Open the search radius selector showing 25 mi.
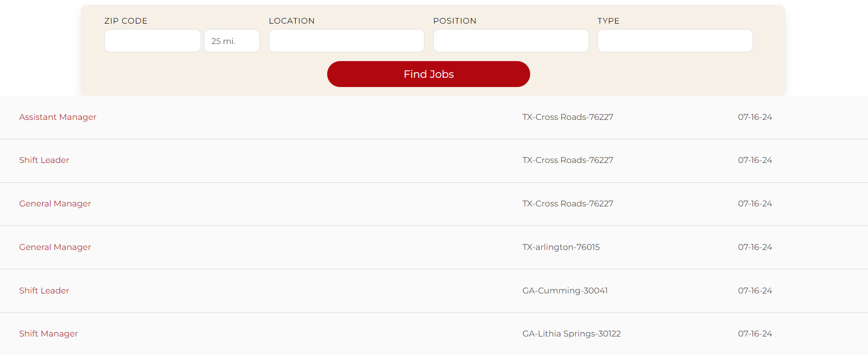The width and height of the screenshot is (868, 355). (x=232, y=41)
